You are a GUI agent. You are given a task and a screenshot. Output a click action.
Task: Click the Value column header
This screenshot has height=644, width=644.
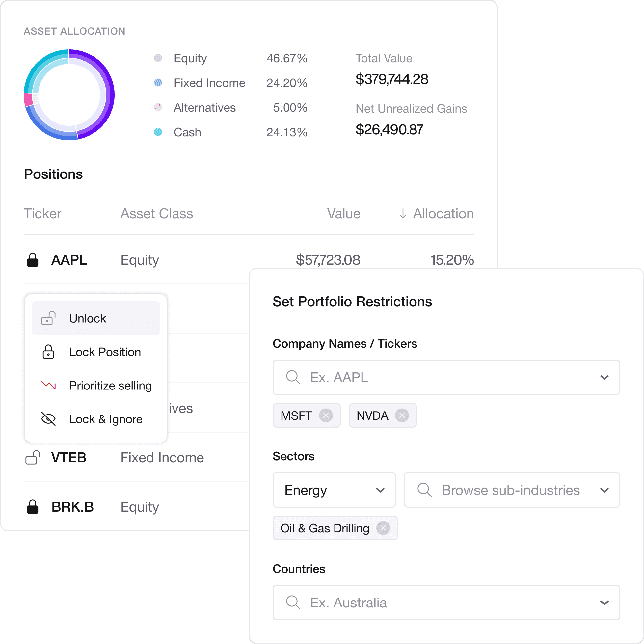344,214
